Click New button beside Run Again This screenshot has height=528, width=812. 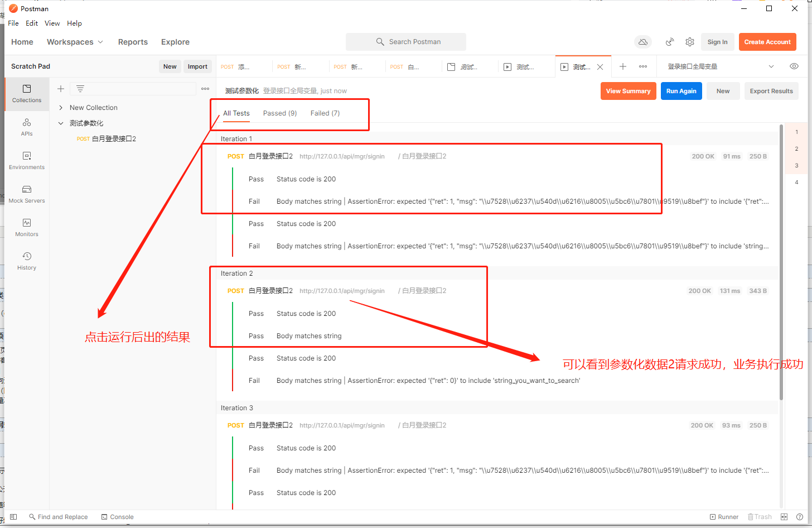click(x=723, y=91)
